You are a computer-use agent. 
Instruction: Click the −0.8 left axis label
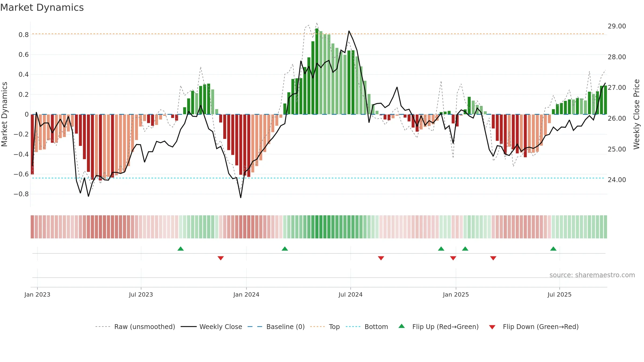tap(21, 194)
